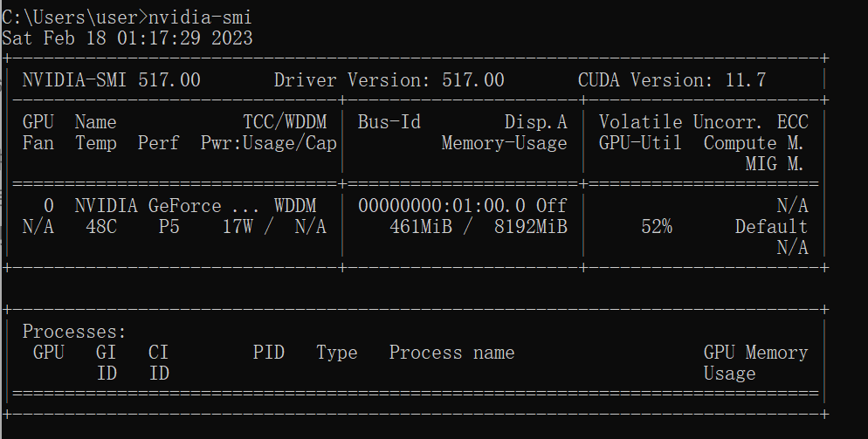This screenshot has width=868, height=439.
Task: Click the "Processes:" section label
Action: [x=75, y=332]
